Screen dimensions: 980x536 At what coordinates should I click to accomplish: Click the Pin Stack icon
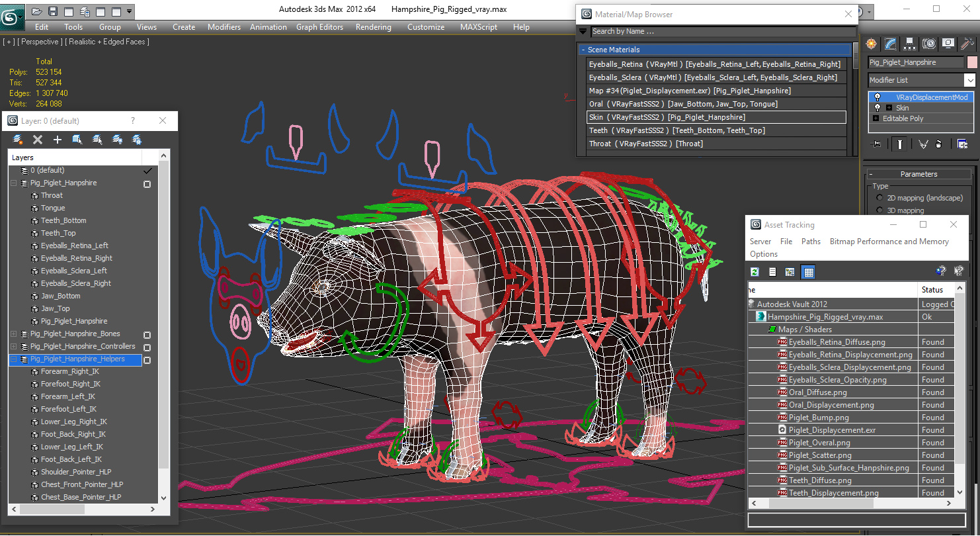pyautogui.click(x=877, y=144)
